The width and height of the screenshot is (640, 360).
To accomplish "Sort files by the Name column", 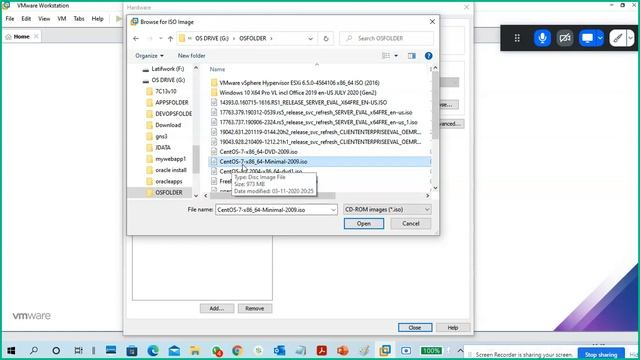I will [x=217, y=69].
